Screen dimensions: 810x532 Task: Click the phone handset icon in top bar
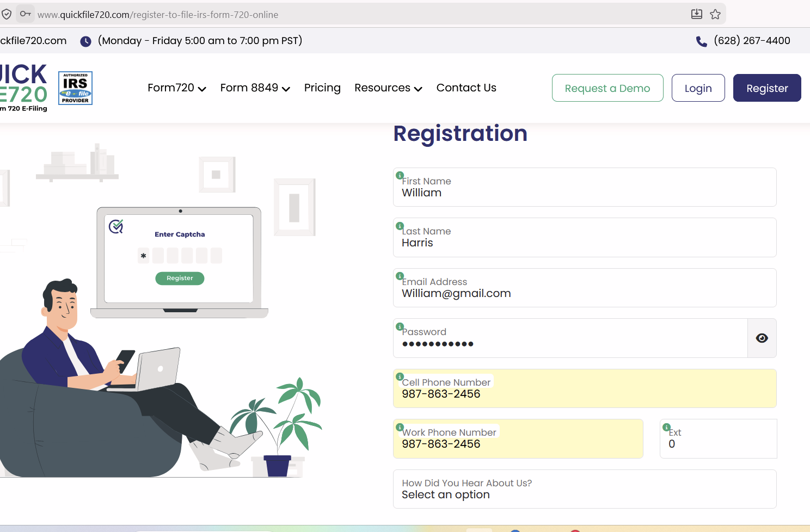[x=702, y=41]
